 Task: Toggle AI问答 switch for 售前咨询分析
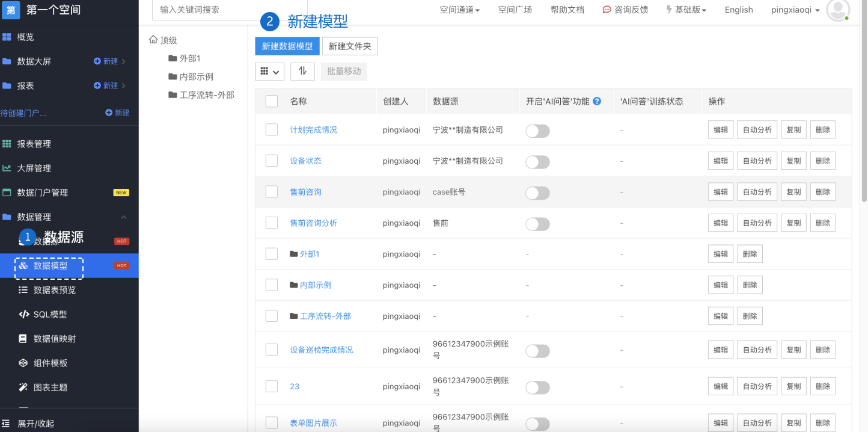(537, 224)
